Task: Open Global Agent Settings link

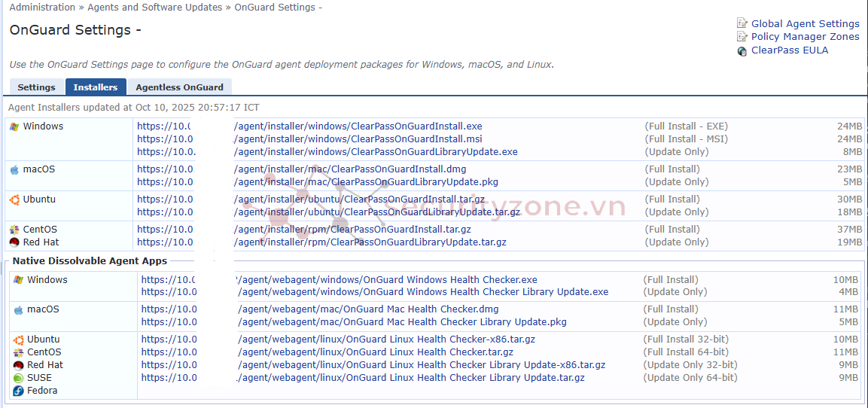Action: [x=805, y=23]
